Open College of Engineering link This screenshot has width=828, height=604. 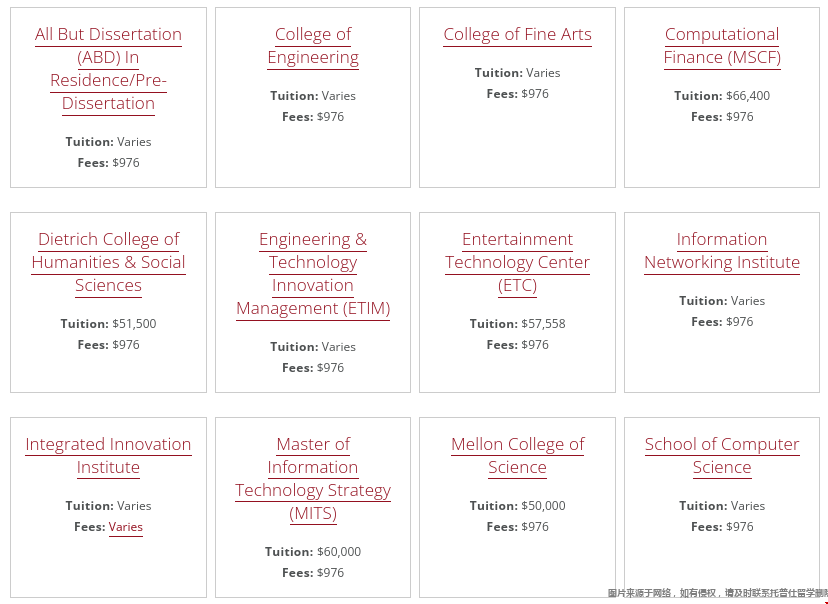pyautogui.click(x=313, y=45)
